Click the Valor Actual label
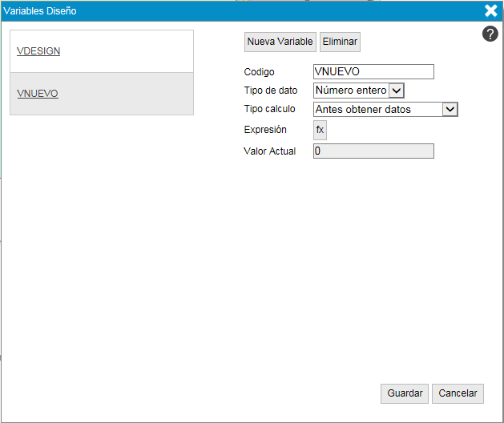 coord(269,151)
